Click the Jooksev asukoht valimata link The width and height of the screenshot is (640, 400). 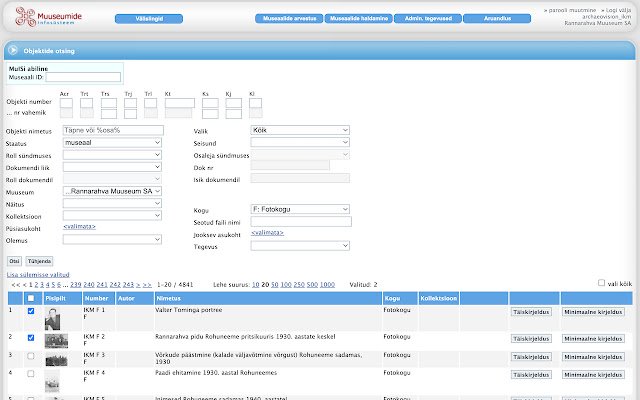[x=267, y=233]
